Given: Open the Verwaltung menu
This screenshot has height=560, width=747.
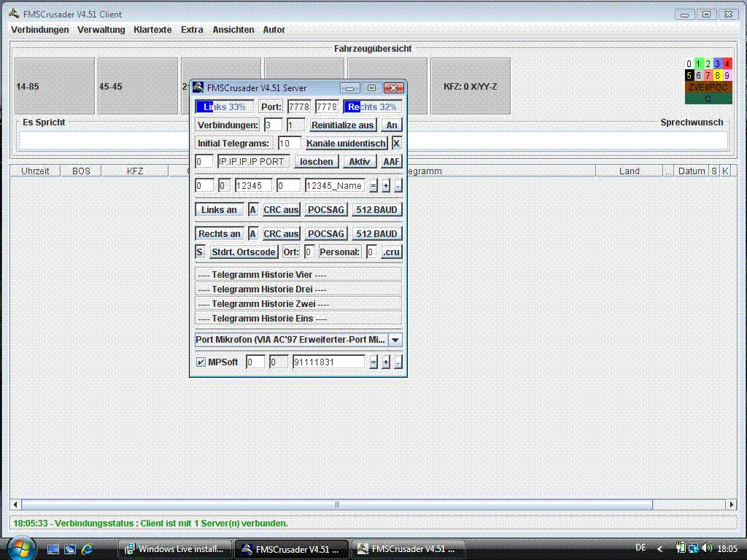Looking at the screenshot, I should tap(101, 29).
